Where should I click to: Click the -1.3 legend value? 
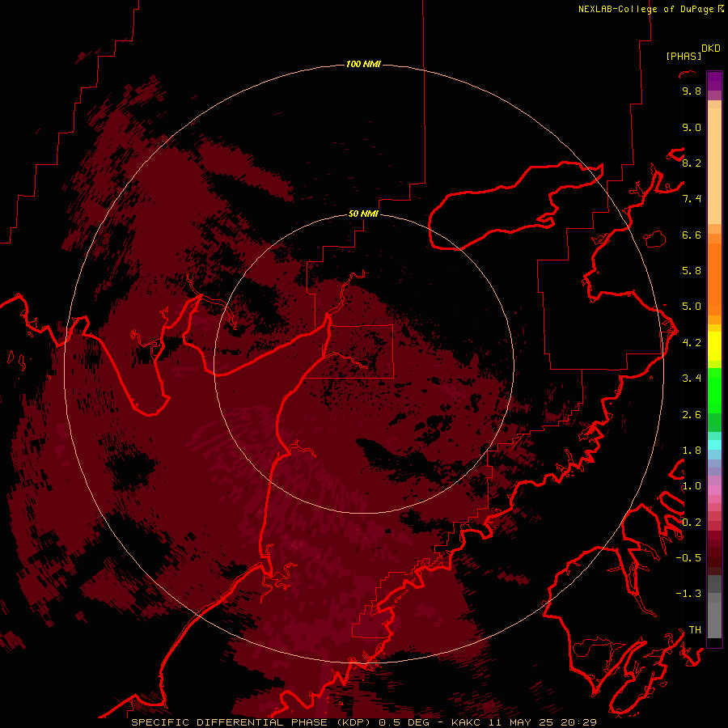pos(688,594)
